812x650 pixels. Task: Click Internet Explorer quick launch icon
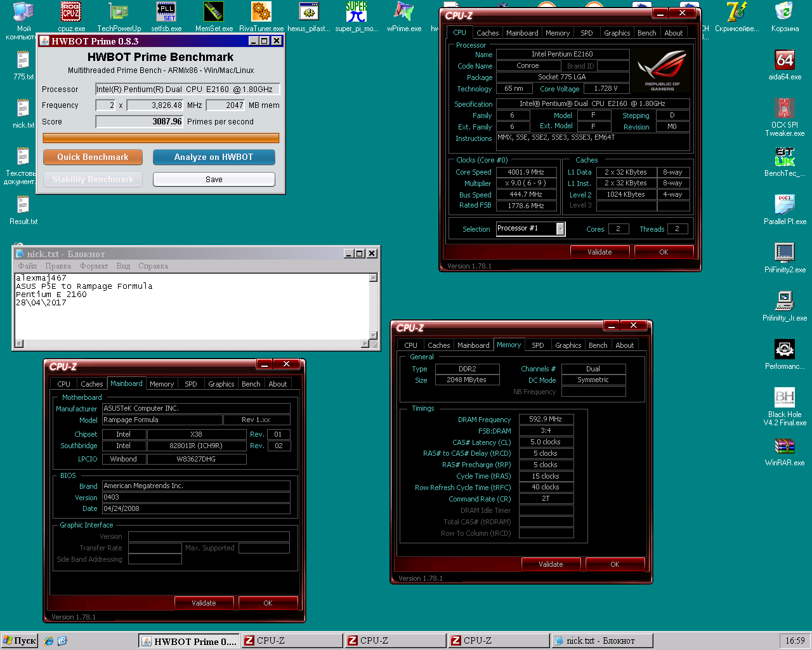[x=49, y=641]
